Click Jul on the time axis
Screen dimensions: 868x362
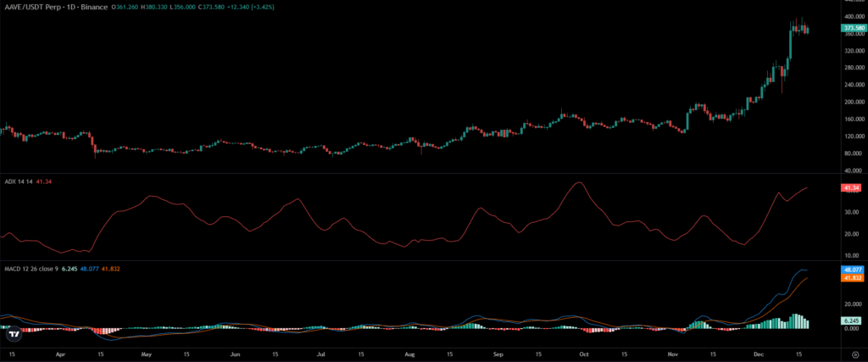click(321, 353)
